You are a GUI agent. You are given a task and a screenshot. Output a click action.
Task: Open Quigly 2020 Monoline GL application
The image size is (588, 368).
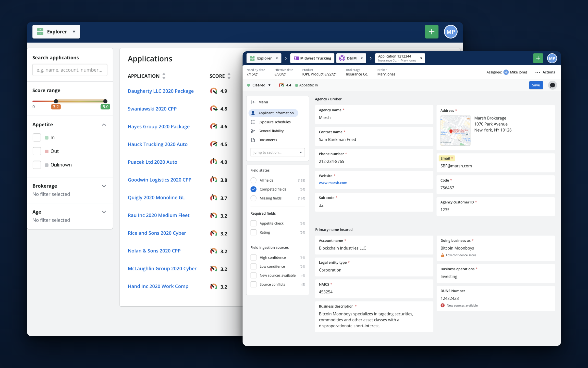point(156,197)
